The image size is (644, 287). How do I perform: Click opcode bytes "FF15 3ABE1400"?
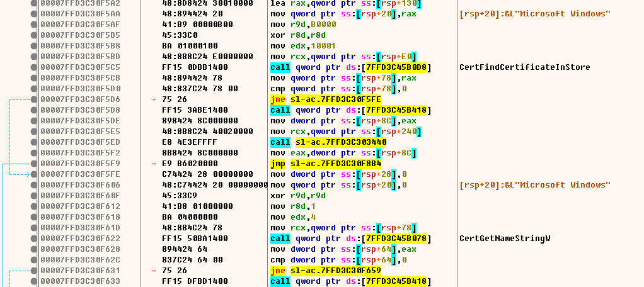click(x=195, y=110)
